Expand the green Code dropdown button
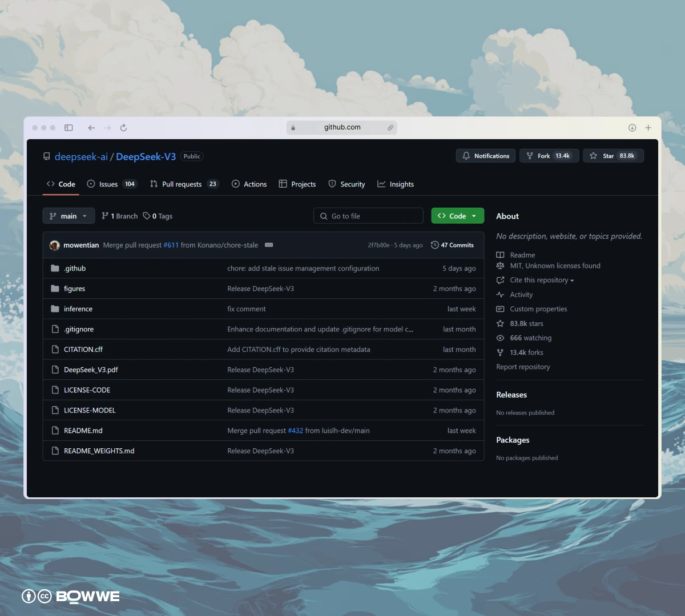The image size is (685, 616). (x=457, y=216)
